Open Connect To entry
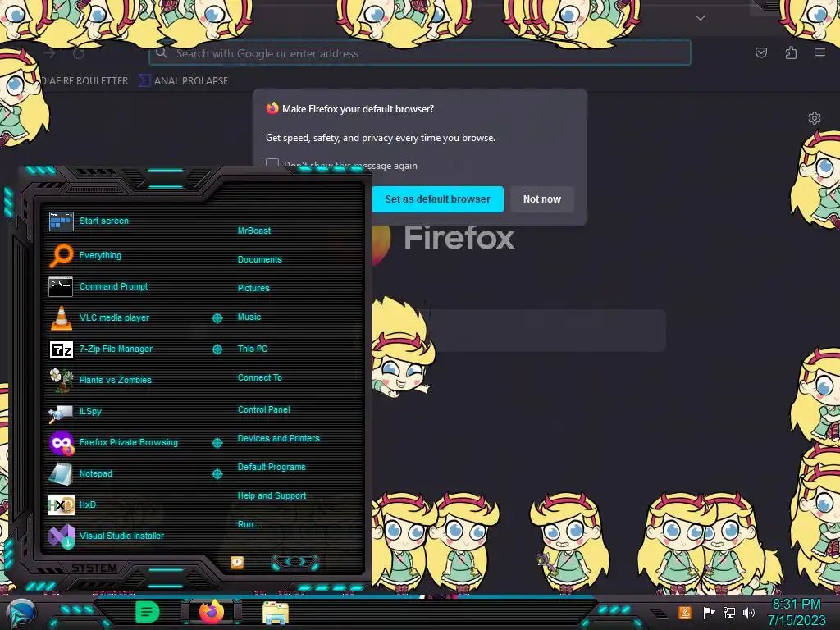The height and width of the screenshot is (630, 840). point(259,377)
